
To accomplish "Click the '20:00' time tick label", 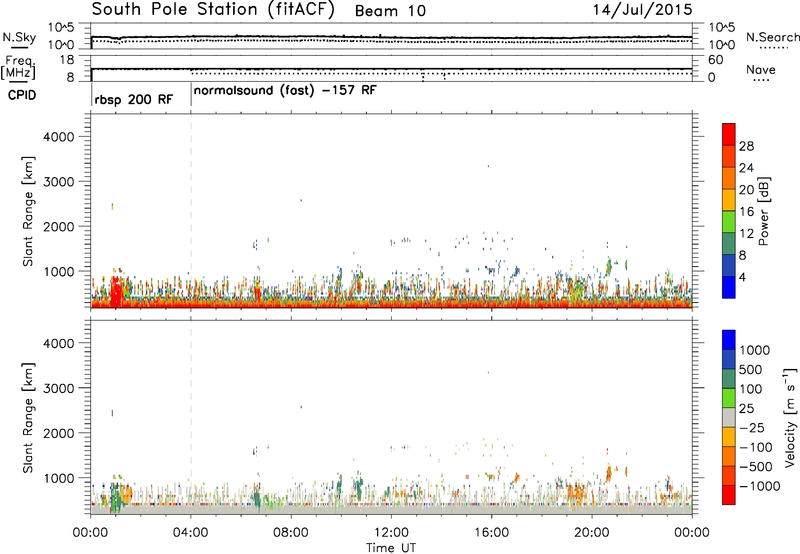I will pyautogui.click(x=592, y=533).
